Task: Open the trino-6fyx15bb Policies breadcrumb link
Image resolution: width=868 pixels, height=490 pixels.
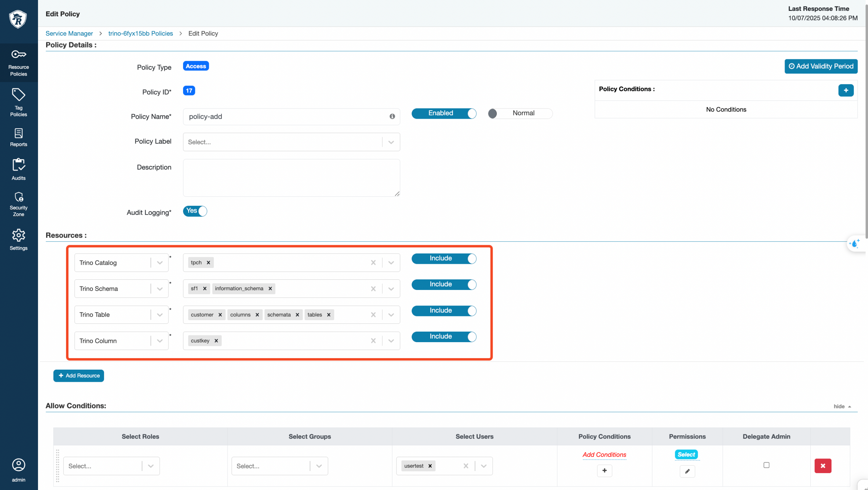Action: [x=140, y=33]
